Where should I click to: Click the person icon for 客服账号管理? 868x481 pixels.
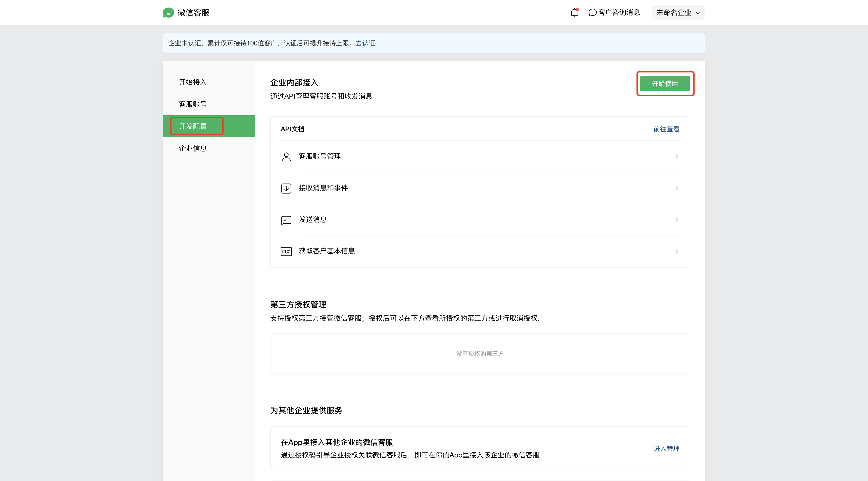pos(286,157)
